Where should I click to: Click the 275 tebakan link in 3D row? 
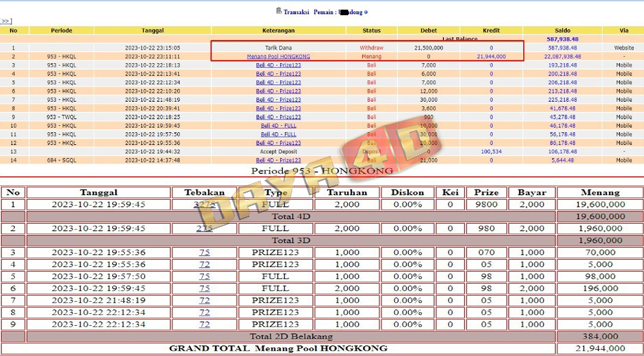[x=204, y=228]
